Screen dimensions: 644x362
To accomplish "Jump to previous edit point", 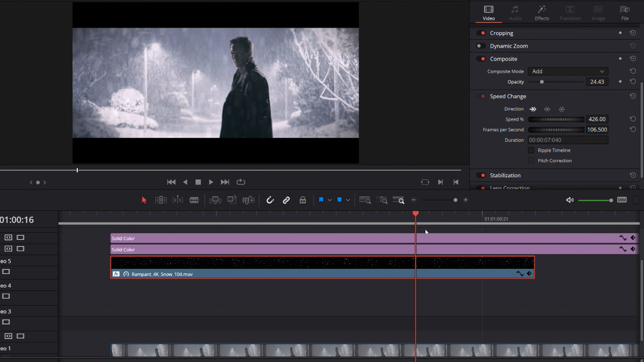I will point(456,182).
